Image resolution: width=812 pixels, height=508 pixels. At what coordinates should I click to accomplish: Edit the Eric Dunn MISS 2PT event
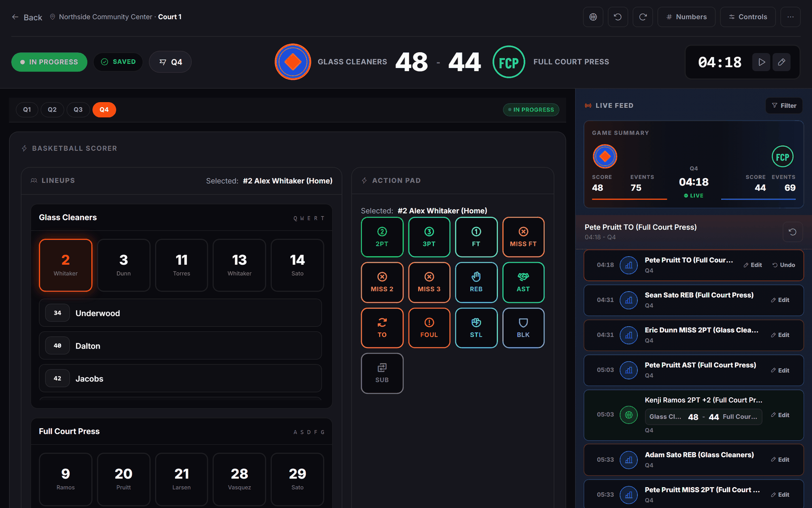coord(780,335)
